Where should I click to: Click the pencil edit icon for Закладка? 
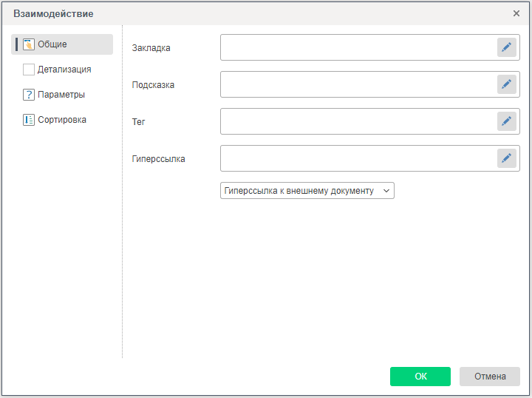point(506,47)
